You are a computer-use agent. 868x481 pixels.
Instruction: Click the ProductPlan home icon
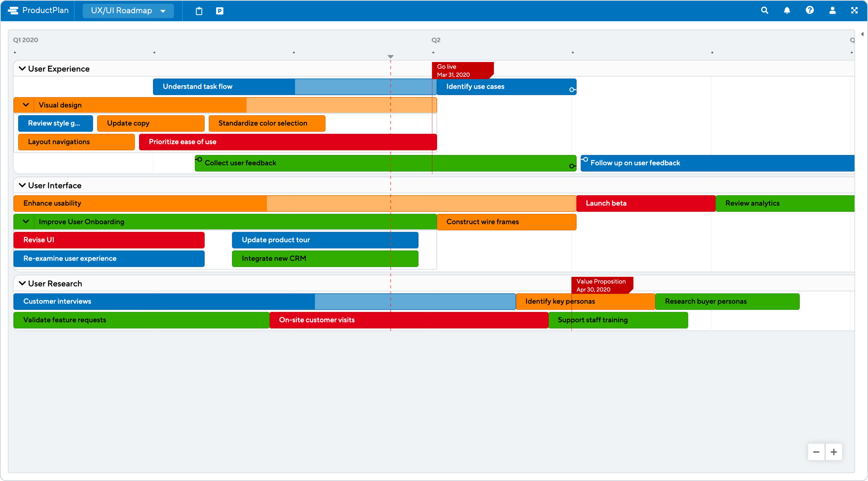point(13,10)
